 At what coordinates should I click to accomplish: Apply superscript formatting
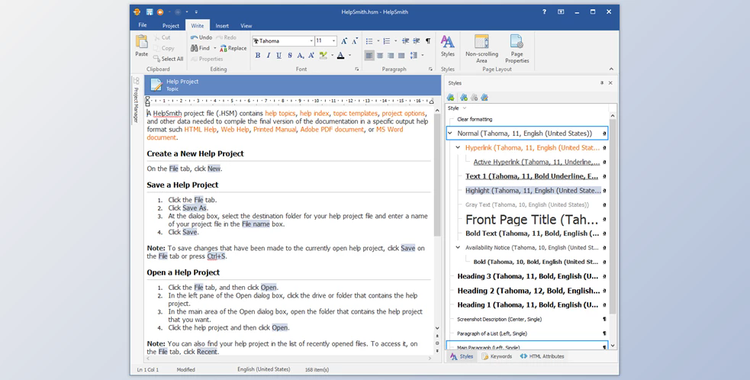pyautogui.click(x=311, y=56)
